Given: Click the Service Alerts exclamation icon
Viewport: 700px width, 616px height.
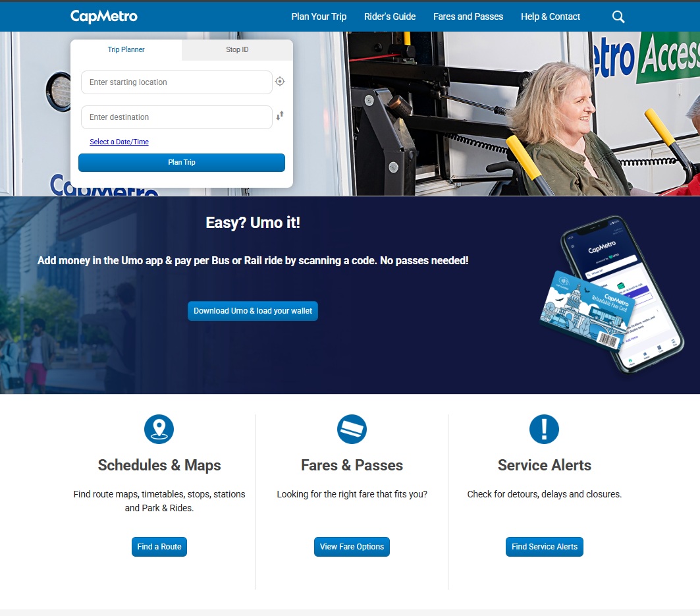Looking at the screenshot, I should 544,430.
